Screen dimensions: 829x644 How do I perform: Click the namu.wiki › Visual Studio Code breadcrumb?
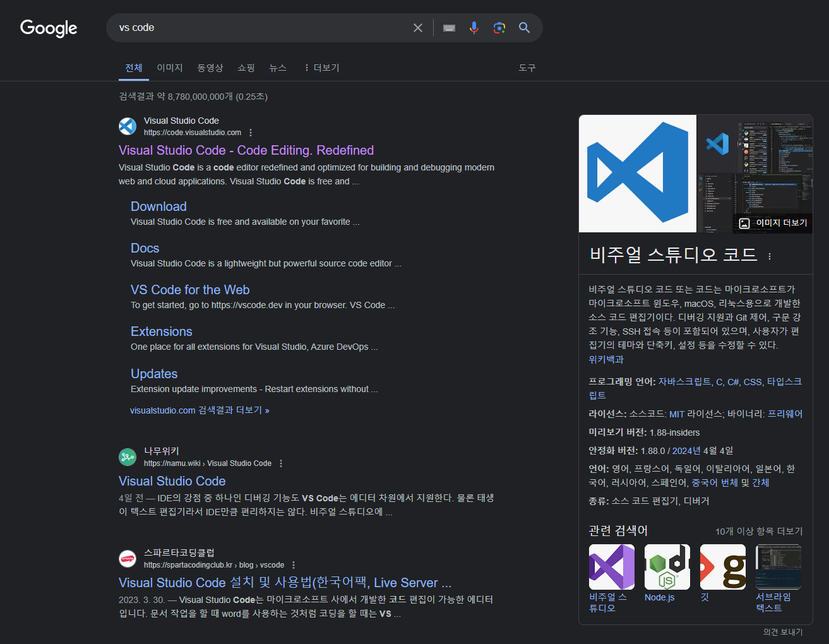click(208, 463)
